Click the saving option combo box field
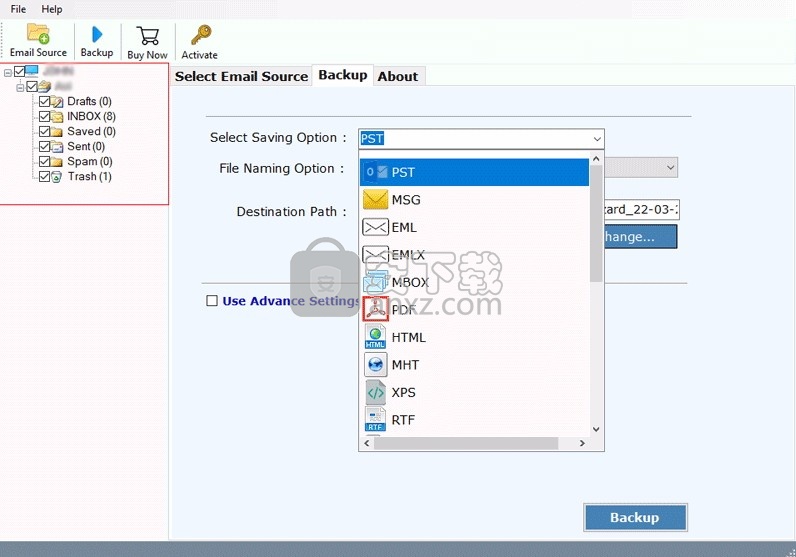Image resolution: width=796 pixels, height=557 pixels. [x=481, y=139]
